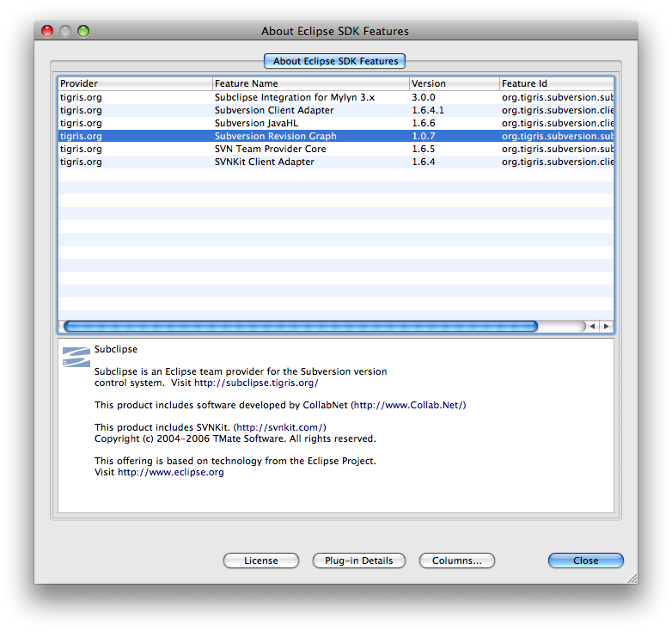Click the green zoom window button
Image resolution: width=672 pixels, height=631 pixels.
click(x=83, y=31)
